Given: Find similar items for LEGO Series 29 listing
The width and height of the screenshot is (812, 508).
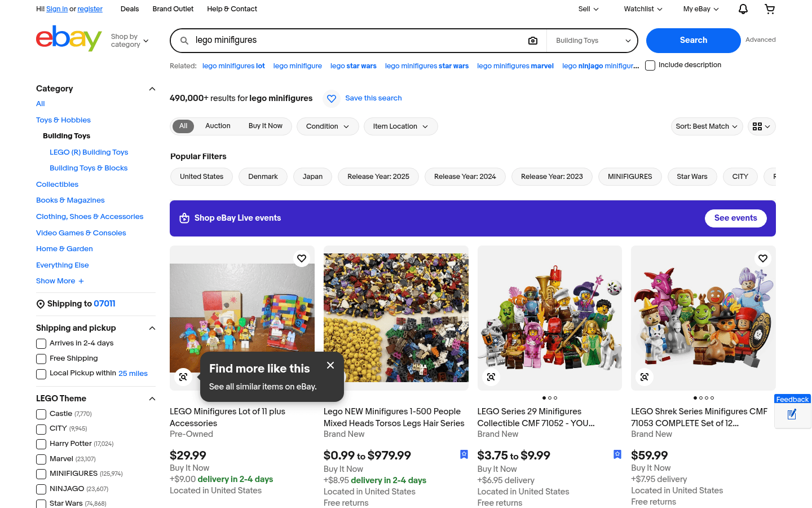Looking at the screenshot, I should [x=491, y=377].
